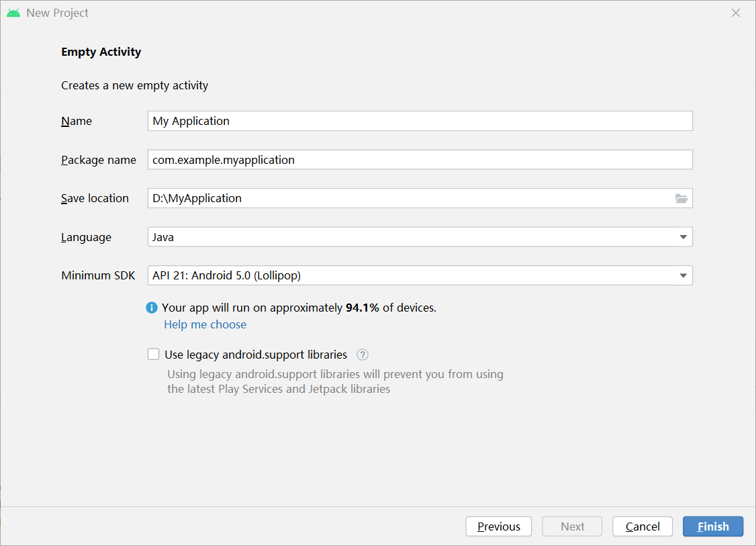
Task: Click the folder browse icon in Save location
Action: point(681,199)
